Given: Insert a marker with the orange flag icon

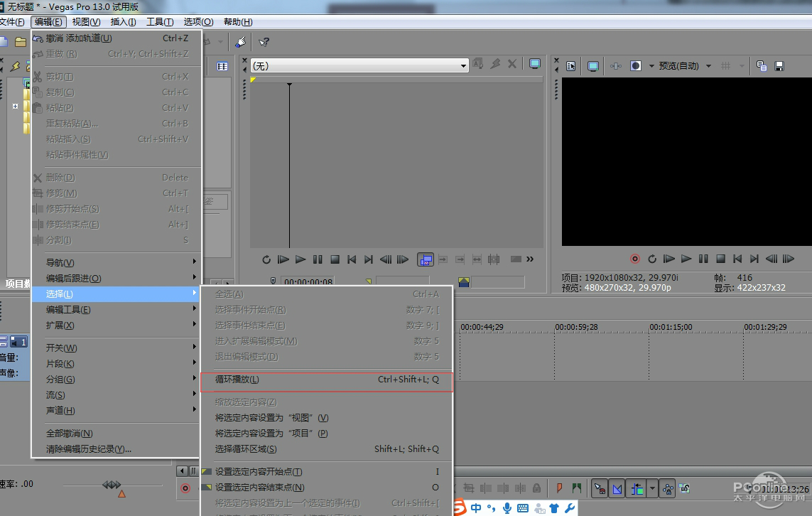Looking at the screenshot, I should click(559, 488).
